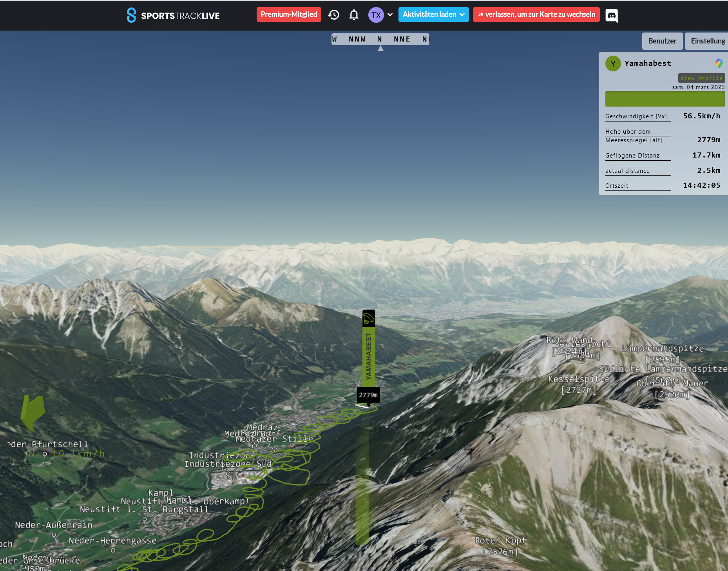Click the TX user avatar
The image size is (728, 571).
pyautogui.click(x=376, y=15)
